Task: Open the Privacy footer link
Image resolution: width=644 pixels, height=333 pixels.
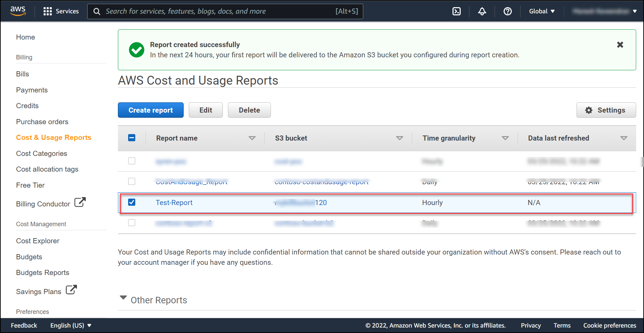Action: point(531,325)
